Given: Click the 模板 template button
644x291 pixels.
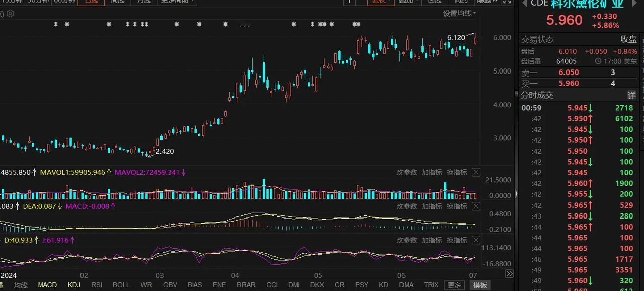Looking at the screenshot, I should point(480,285).
